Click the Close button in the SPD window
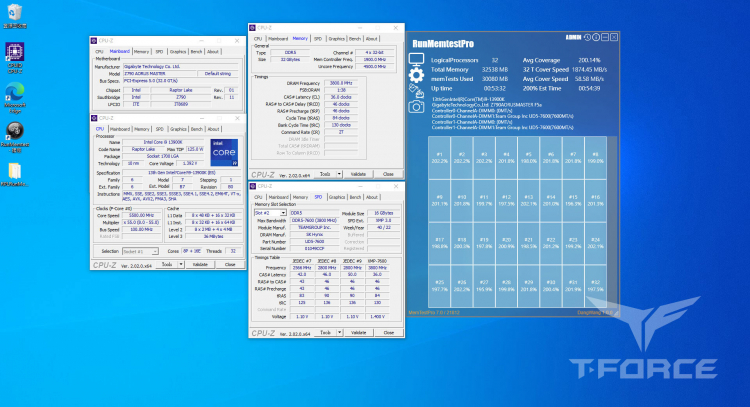The image size is (750, 407). (389, 332)
